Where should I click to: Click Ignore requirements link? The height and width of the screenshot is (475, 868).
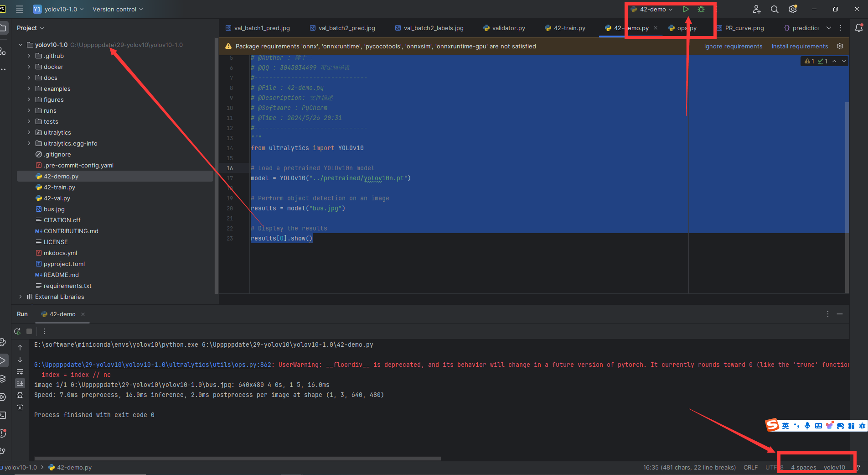coord(733,46)
